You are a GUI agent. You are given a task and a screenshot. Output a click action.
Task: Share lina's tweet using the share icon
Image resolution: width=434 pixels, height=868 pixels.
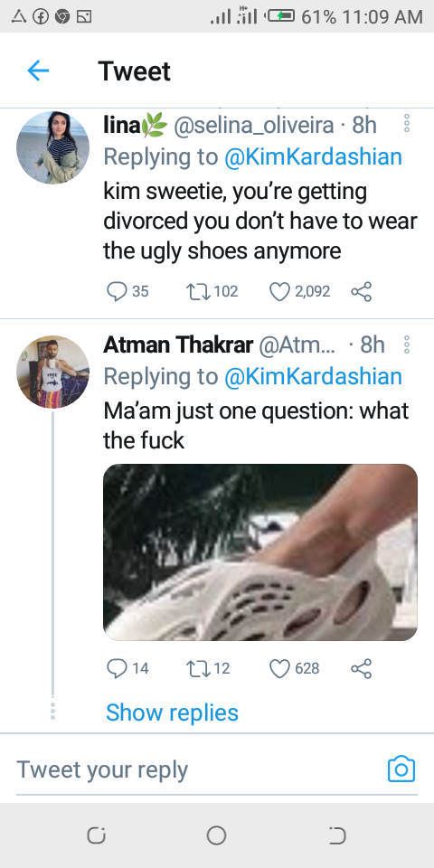[361, 292]
